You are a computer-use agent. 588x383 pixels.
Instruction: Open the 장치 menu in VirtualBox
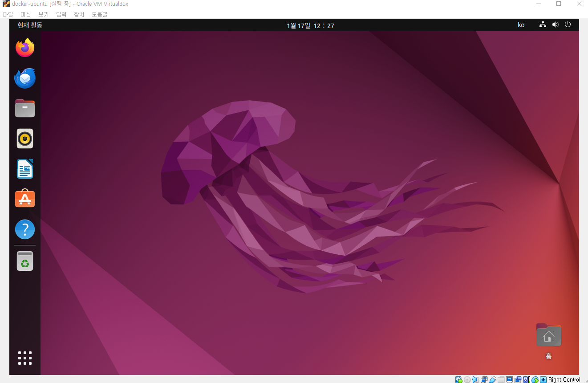pos(79,14)
